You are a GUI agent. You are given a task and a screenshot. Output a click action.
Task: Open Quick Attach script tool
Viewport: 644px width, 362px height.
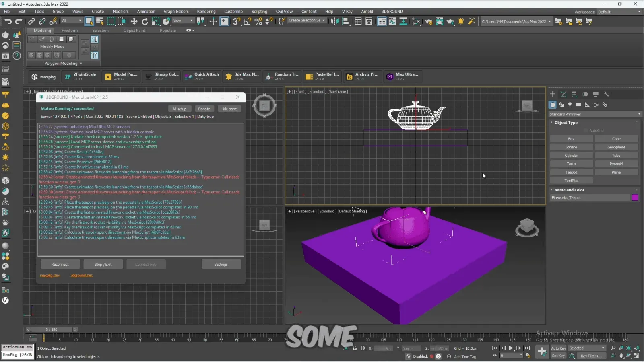pos(202,76)
